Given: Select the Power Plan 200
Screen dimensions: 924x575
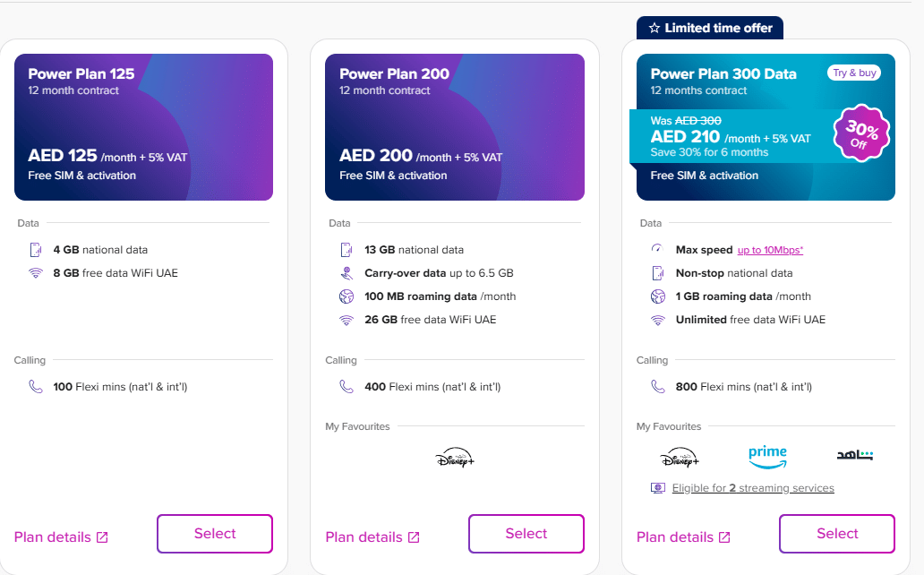Looking at the screenshot, I should pos(526,534).
